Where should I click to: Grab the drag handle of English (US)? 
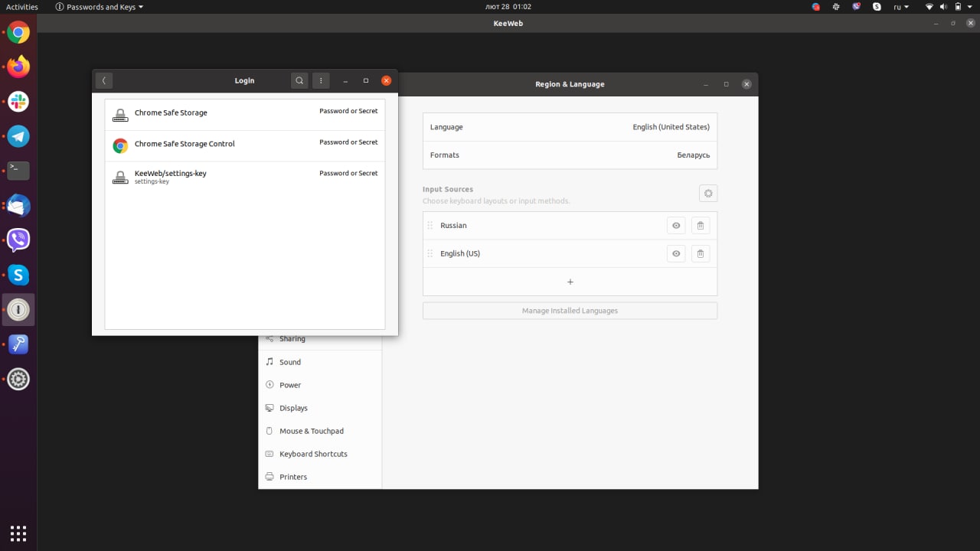tap(430, 253)
